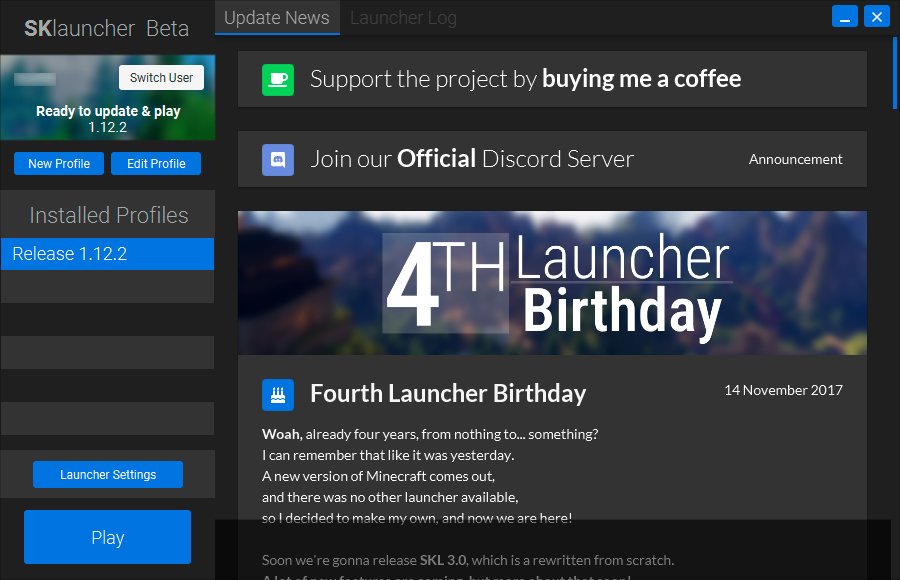This screenshot has width=900, height=580.
Task: Click the Fourth Launcher Birthday headline
Action: [x=448, y=393]
